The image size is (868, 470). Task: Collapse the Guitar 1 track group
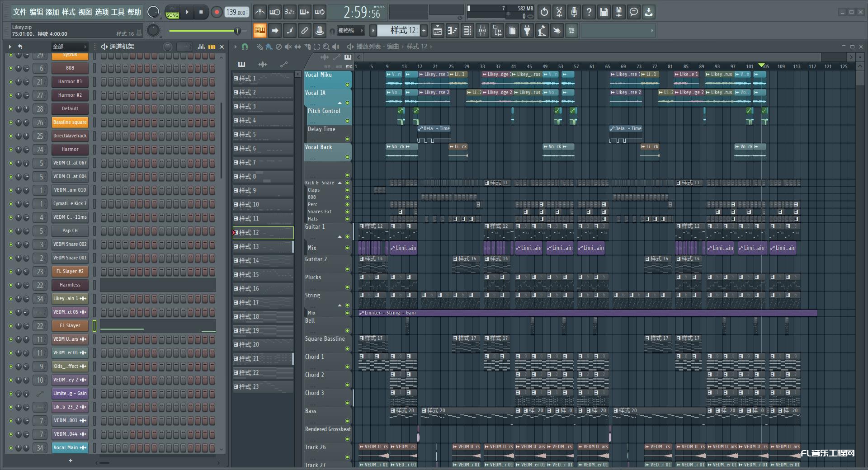[340, 237]
